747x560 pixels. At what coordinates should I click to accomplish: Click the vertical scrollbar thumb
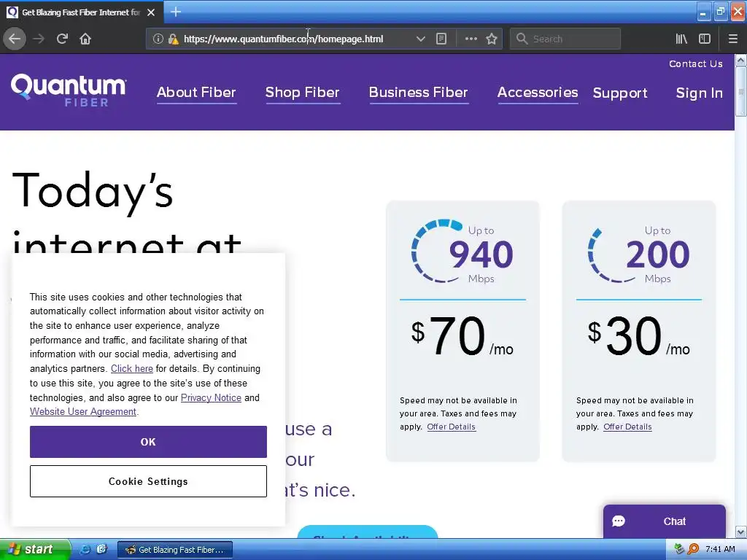pos(740,91)
